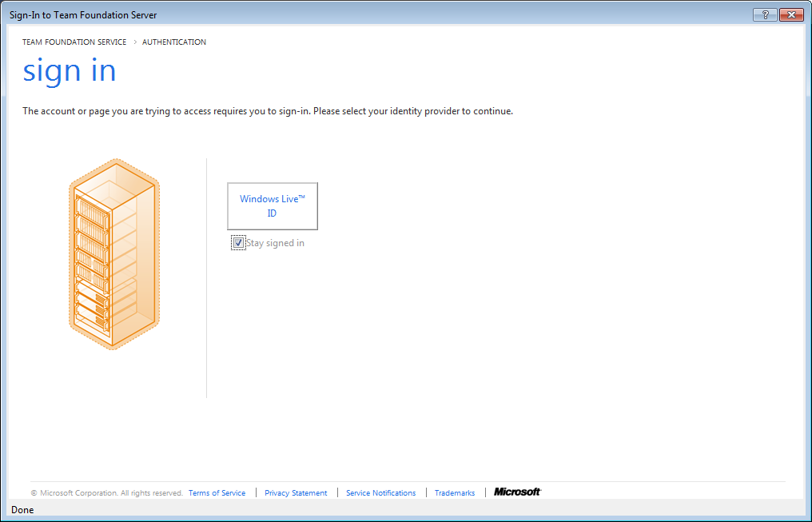Open the Privacy Statement link
812x522 pixels.
[x=296, y=493]
